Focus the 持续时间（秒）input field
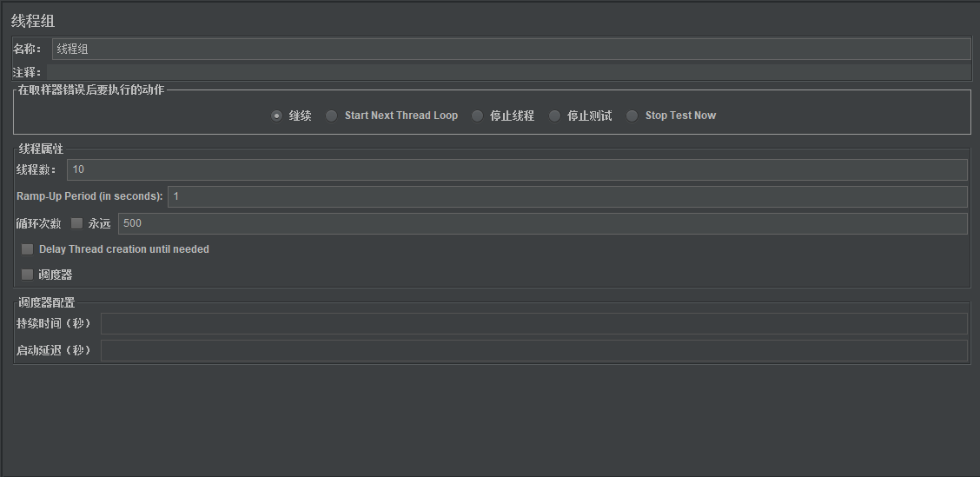980x477 pixels. click(533, 324)
